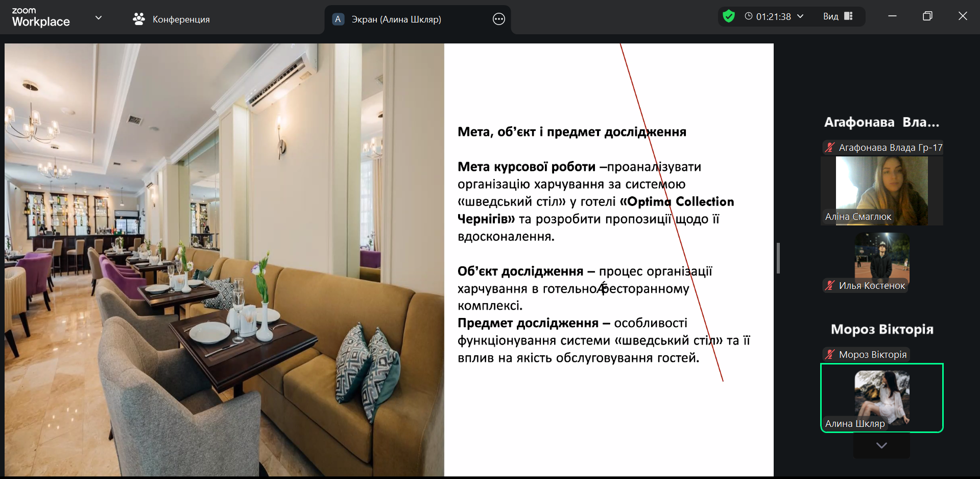
Task: Toggle muted mic icon for Мороз Вікторія
Action: click(830, 355)
